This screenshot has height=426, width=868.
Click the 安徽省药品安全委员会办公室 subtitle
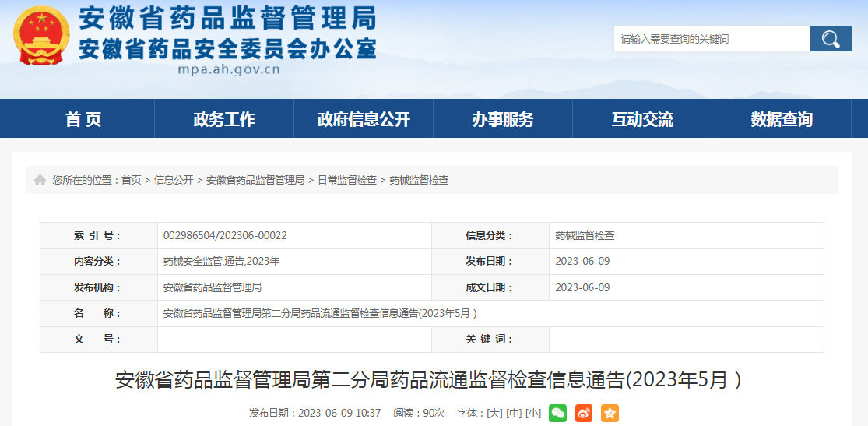227,48
